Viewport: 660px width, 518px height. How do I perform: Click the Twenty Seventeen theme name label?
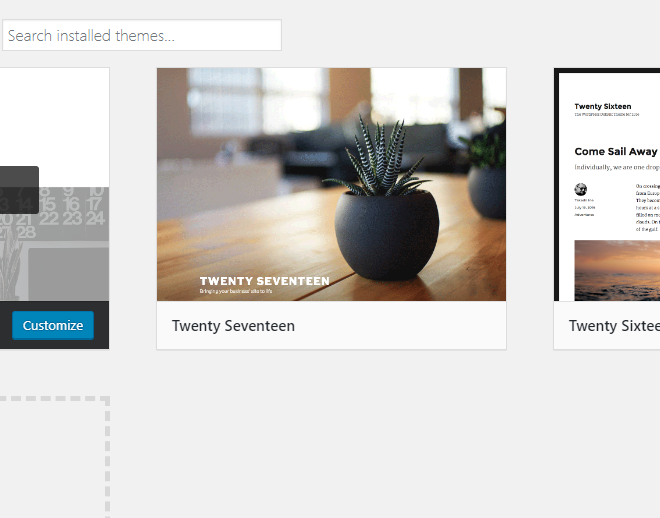pyautogui.click(x=233, y=326)
